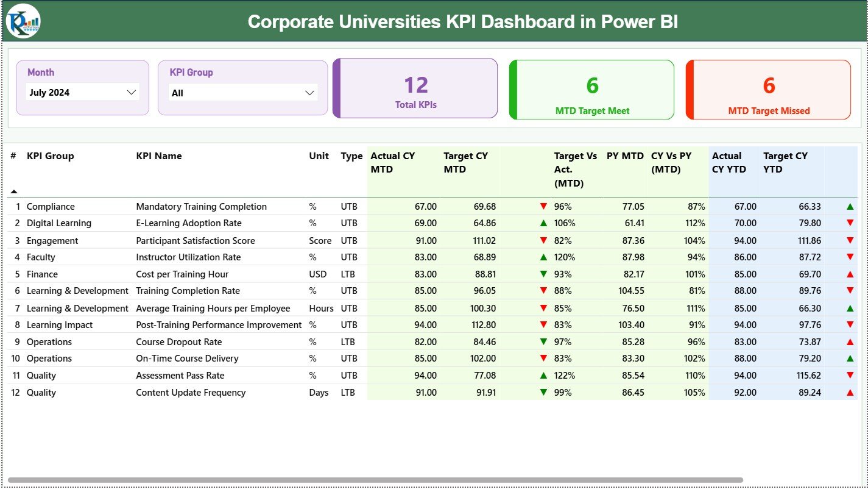
Task: Click the KPI Name column header
Action: click(x=158, y=156)
